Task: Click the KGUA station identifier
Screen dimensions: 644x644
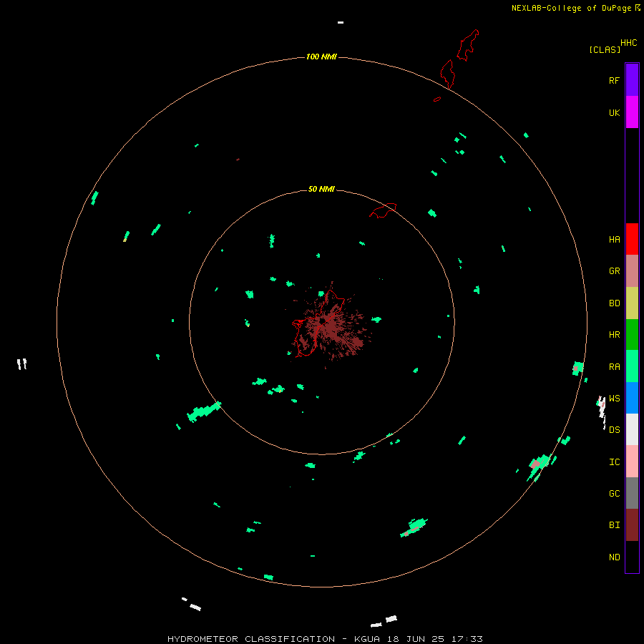Action: [367, 639]
